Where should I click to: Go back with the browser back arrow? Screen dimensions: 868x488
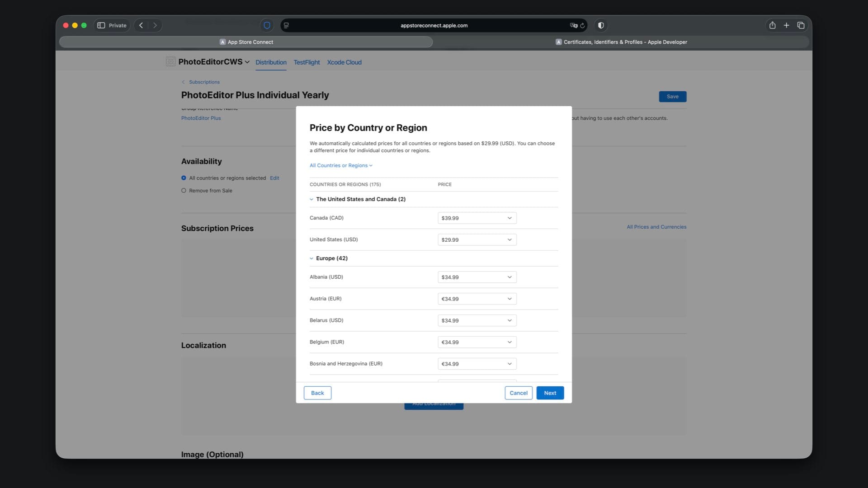click(141, 25)
